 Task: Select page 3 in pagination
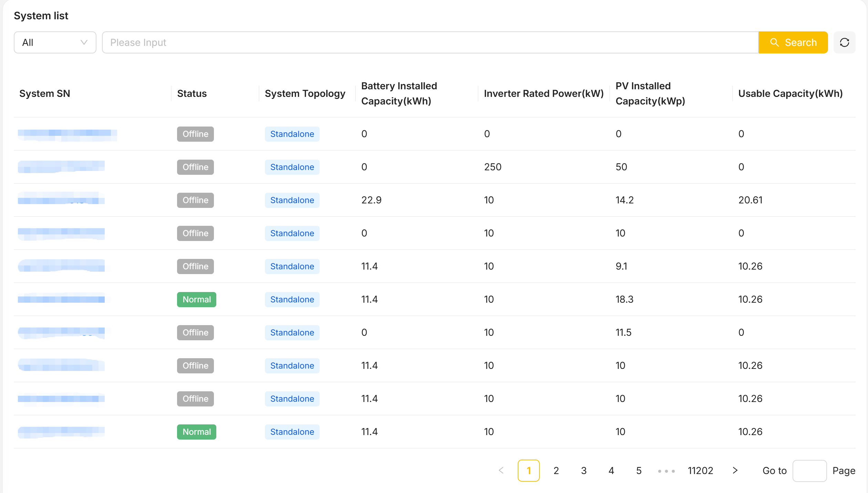pyautogui.click(x=583, y=470)
